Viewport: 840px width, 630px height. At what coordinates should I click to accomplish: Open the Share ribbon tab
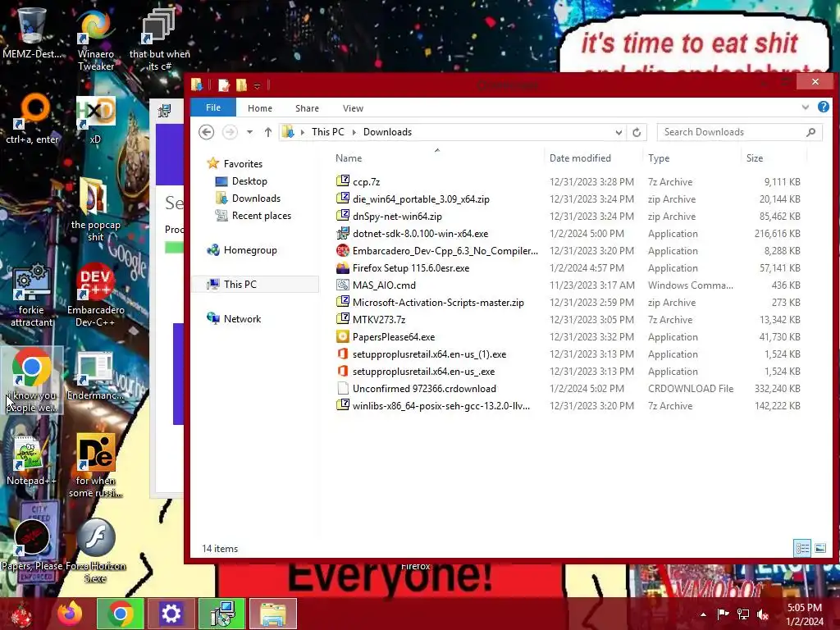point(307,108)
